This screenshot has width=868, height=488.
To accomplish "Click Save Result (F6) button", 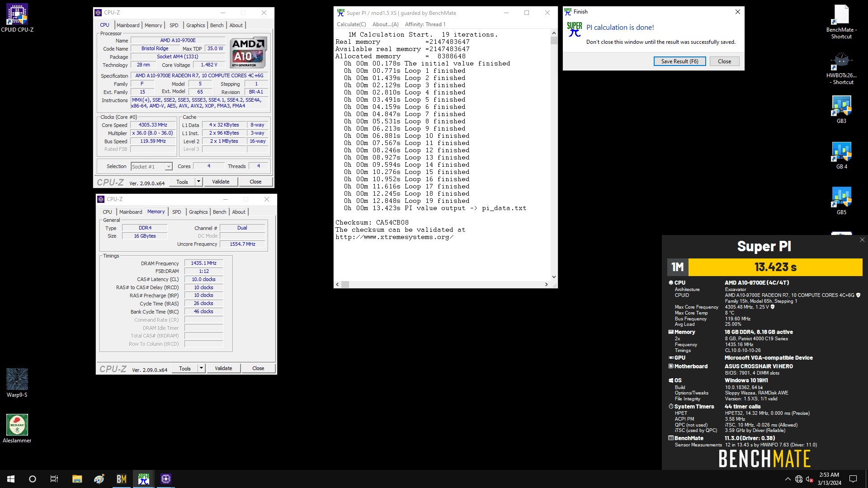I will click(x=679, y=61).
